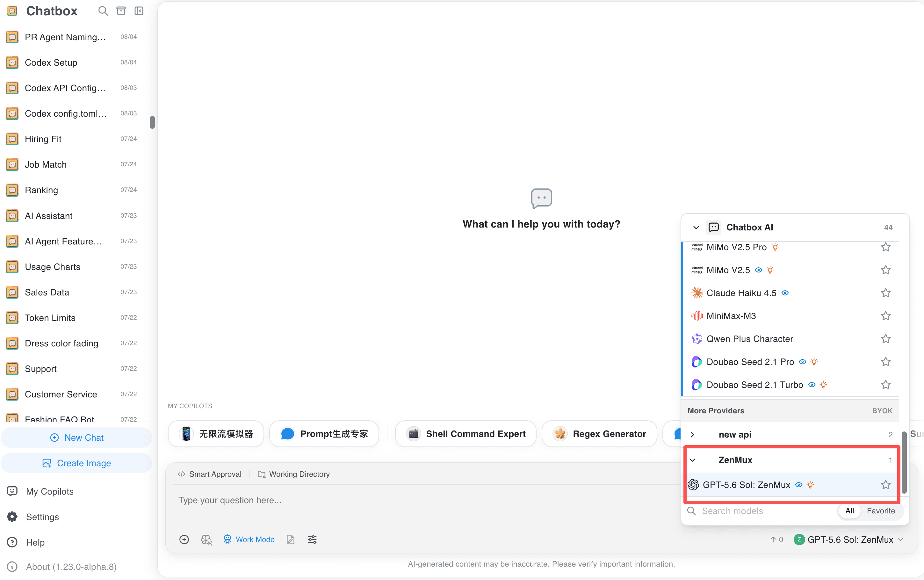The image size is (924, 580).
Task: Click the archive icon in the sidebar header
Action: tap(121, 11)
